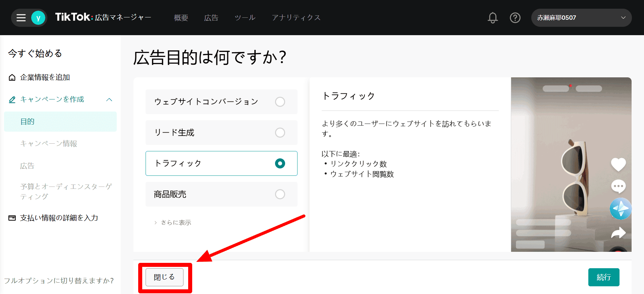Viewport: 644px width, 294px height.
Task: Click the sunglasses ad preview image
Action: coord(571,164)
